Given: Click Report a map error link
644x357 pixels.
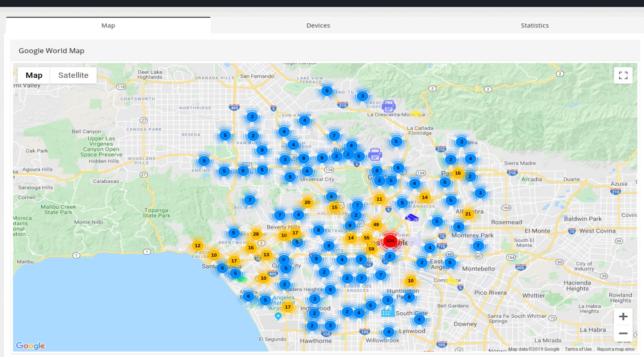Looking at the screenshot, I should click(x=616, y=349).
